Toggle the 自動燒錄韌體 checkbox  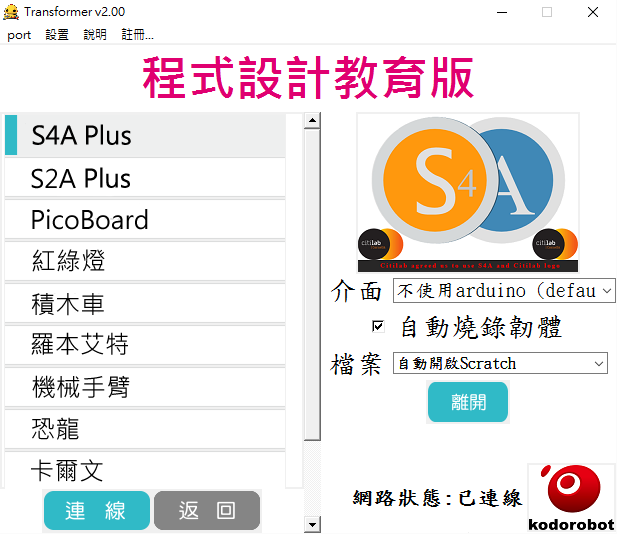(x=378, y=326)
